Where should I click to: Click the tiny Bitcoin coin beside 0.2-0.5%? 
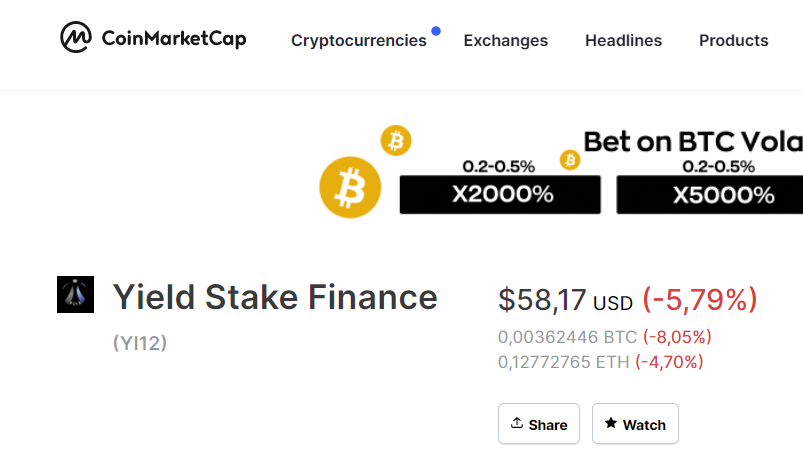tap(570, 160)
